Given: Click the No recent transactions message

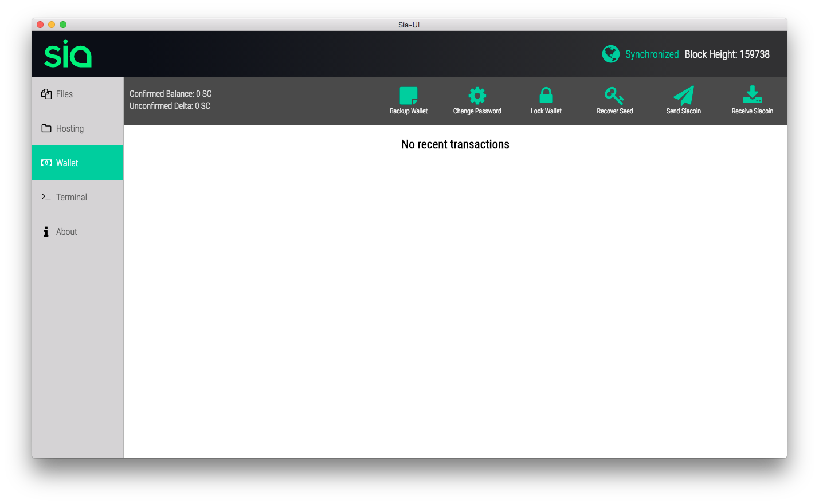Looking at the screenshot, I should coord(456,144).
